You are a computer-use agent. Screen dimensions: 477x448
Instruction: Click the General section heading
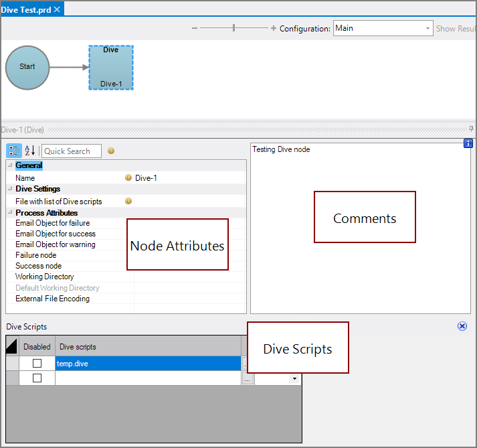coord(29,165)
